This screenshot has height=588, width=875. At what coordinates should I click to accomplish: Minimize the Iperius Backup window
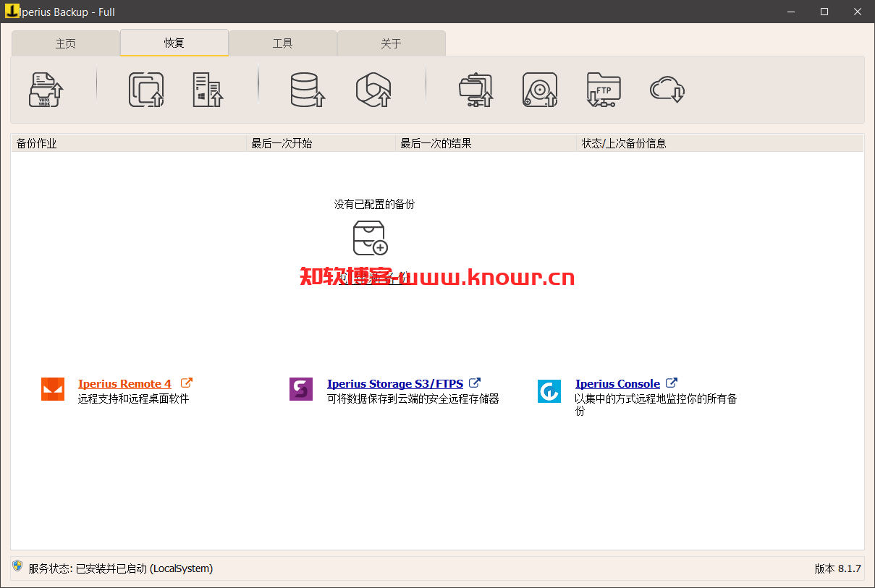790,12
